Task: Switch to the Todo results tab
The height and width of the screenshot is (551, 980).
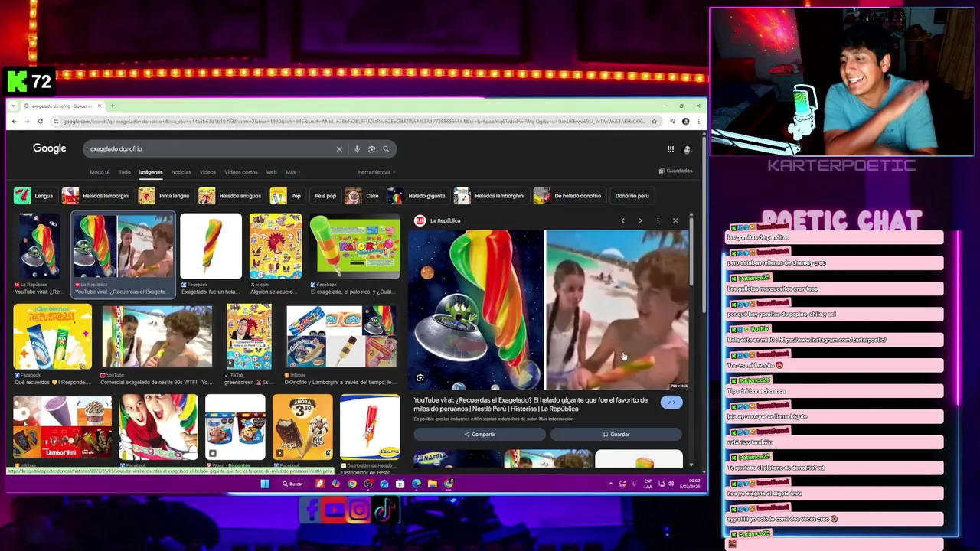Action: point(124,172)
